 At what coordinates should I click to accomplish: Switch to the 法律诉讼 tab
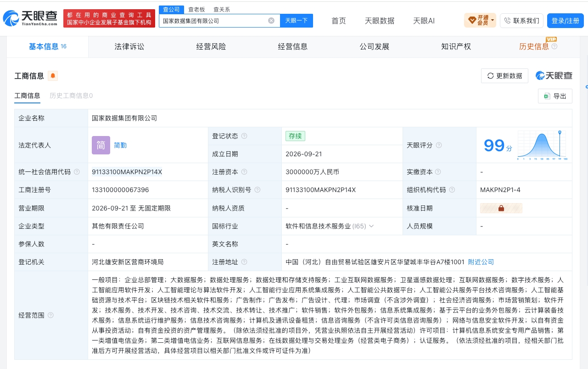129,46
